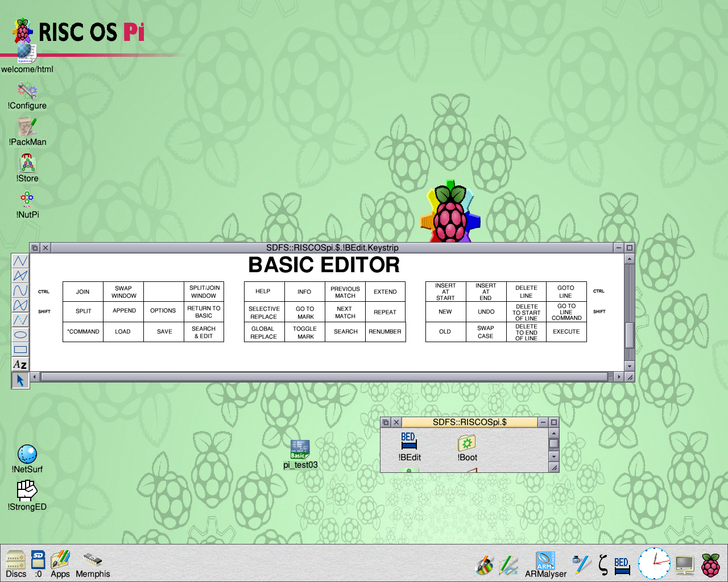Open the Discs iconbar icon
This screenshot has width=728, height=582.
click(16, 564)
